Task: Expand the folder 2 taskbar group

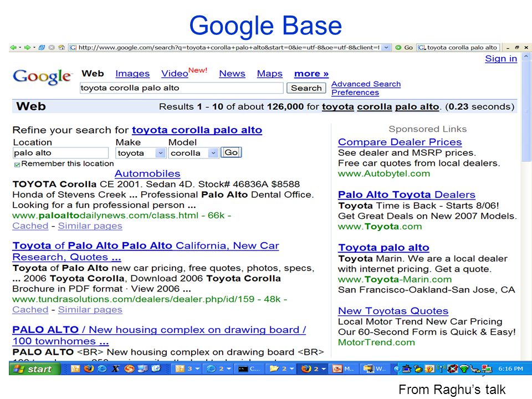Action: [282, 369]
